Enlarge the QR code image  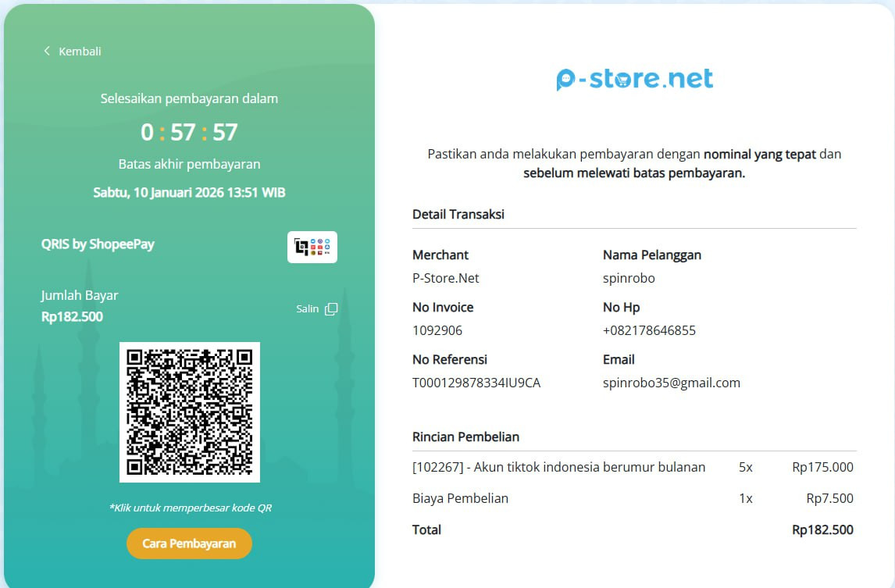click(190, 412)
